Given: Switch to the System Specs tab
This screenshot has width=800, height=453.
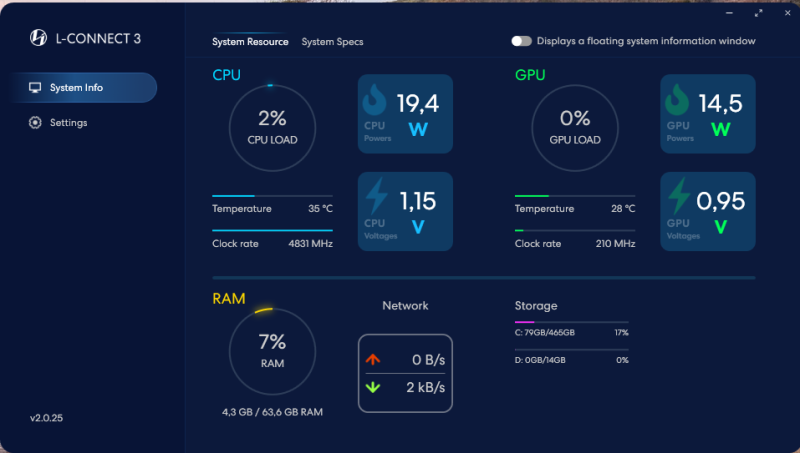Looking at the screenshot, I should [x=332, y=42].
